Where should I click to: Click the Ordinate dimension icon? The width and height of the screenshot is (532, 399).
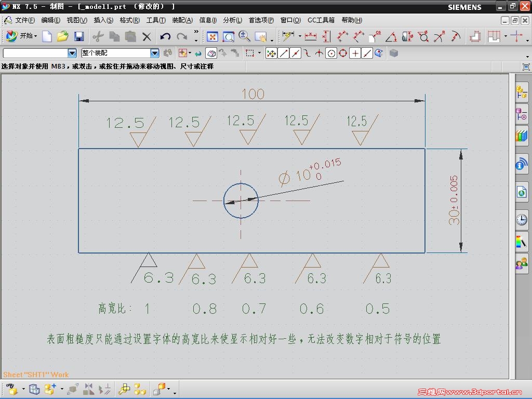tap(516, 36)
